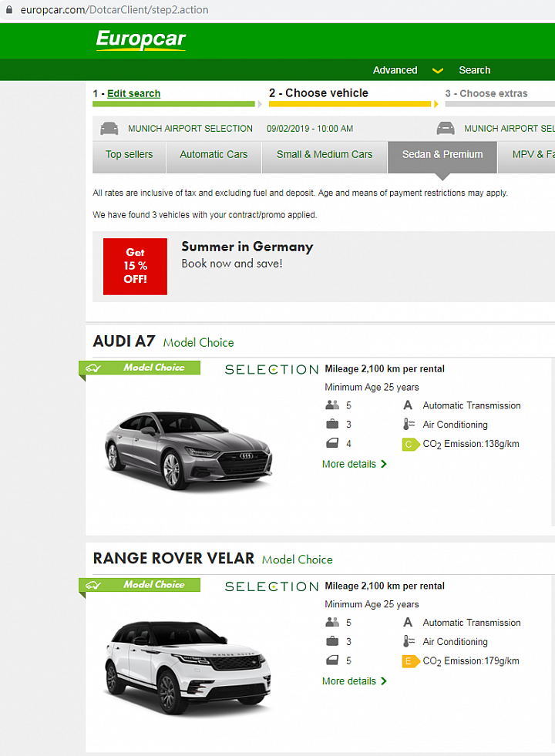Image resolution: width=555 pixels, height=756 pixels.
Task: Click Audi A7 passengers icon
Action: click(332, 405)
